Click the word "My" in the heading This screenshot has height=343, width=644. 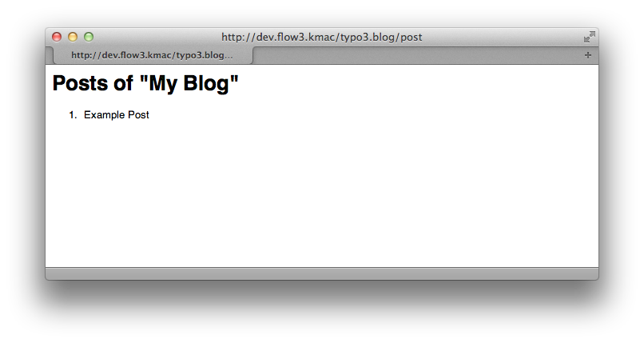click(163, 84)
